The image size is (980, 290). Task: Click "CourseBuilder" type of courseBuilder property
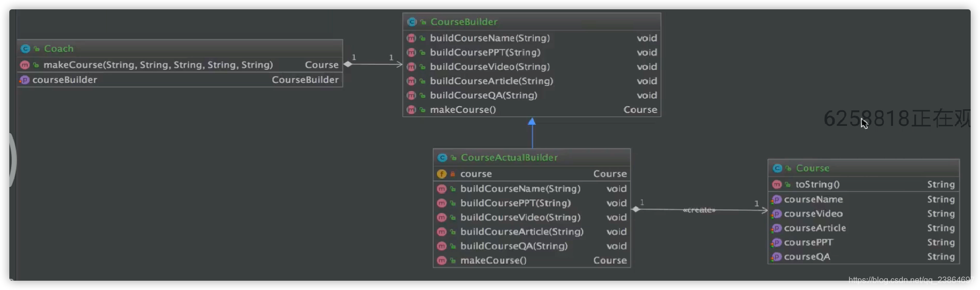[305, 80]
